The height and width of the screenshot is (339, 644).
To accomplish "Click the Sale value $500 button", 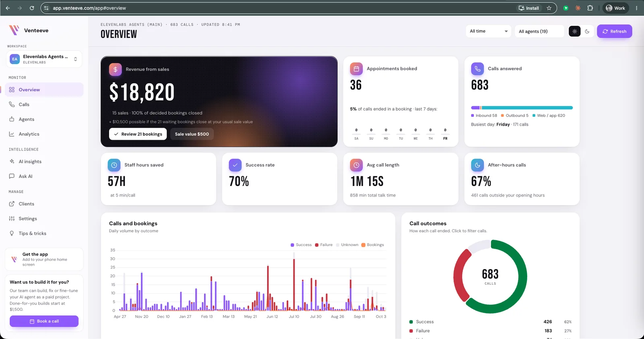I will point(192,134).
